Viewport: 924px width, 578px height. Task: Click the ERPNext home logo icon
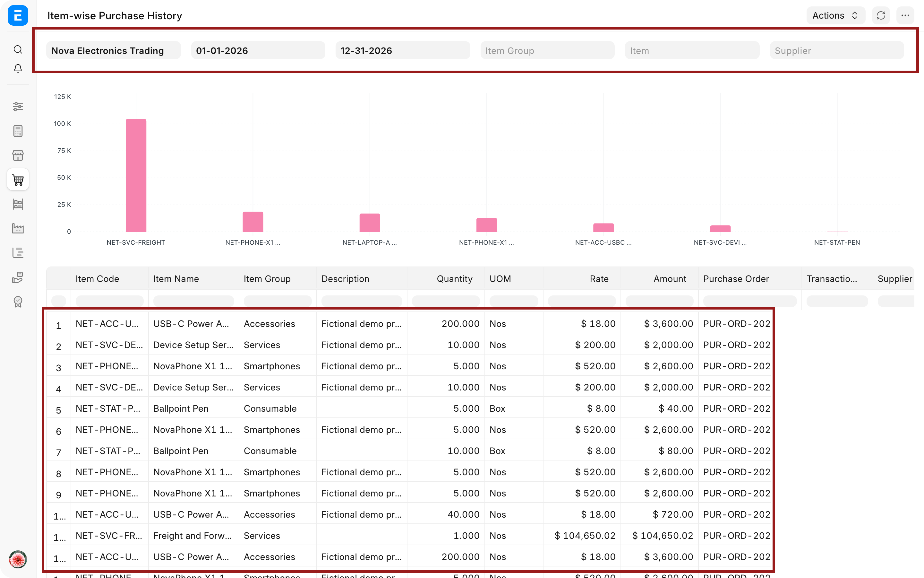[x=18, y=15]
